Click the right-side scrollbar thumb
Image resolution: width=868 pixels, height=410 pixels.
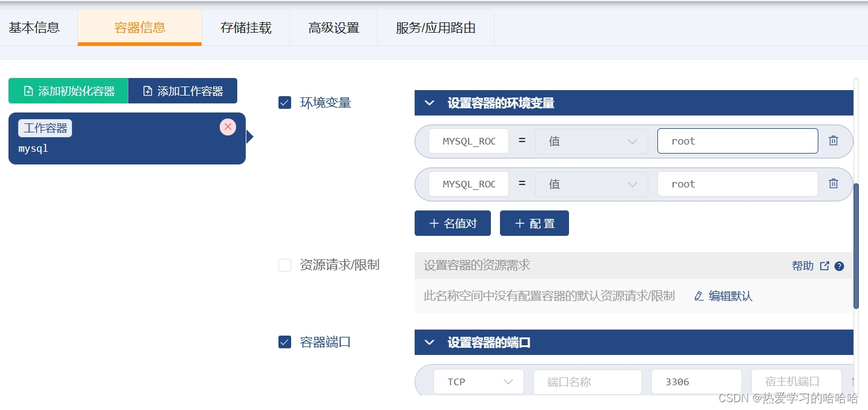[856, 242]
